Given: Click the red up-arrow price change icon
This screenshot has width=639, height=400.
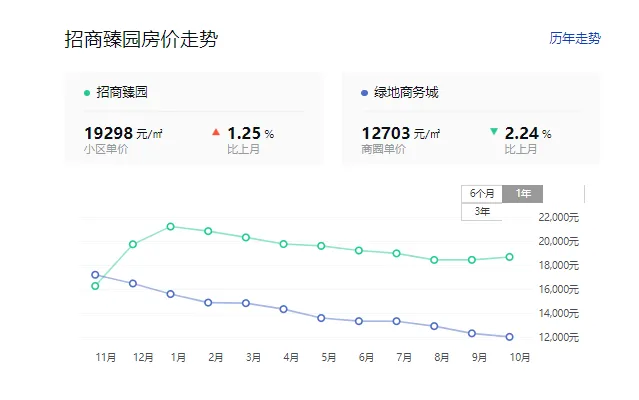Looking at the screenshot, I should (x=216, y=132).
